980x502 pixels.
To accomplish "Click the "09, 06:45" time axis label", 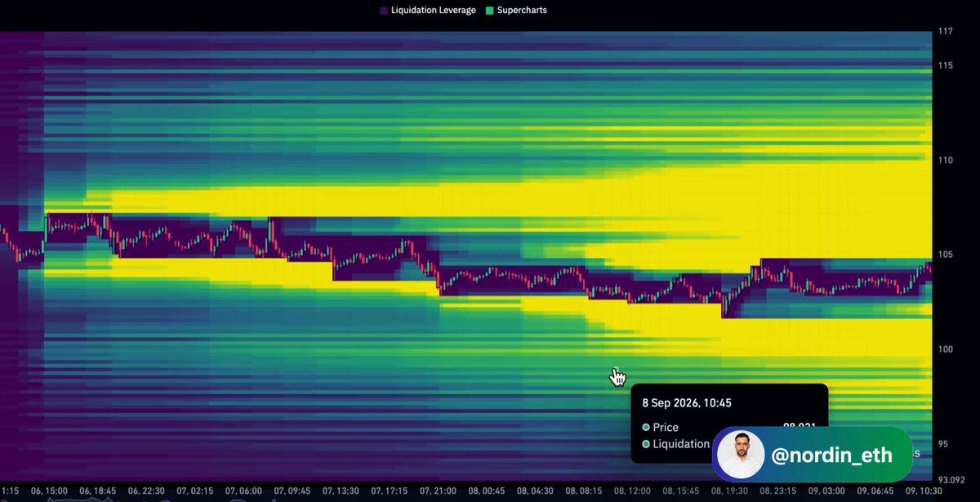I will coord(875,491).
